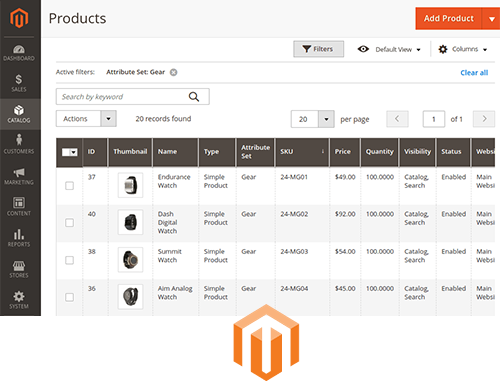This screenshot has height=381, width=500.
Task: Open the Catalog menu
Action: coord(19,114)
